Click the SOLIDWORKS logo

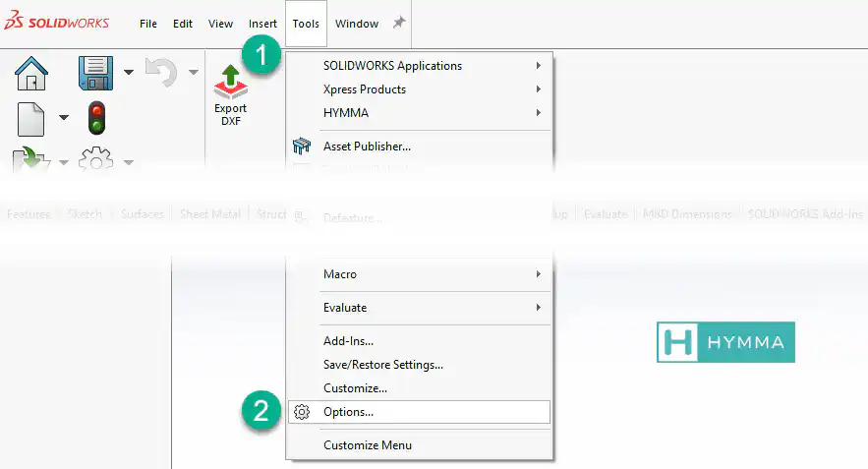pos(56,21)
